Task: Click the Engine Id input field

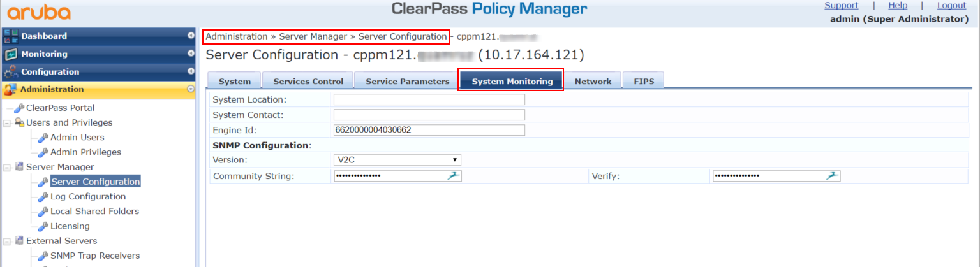Action: tap(429, 130)
